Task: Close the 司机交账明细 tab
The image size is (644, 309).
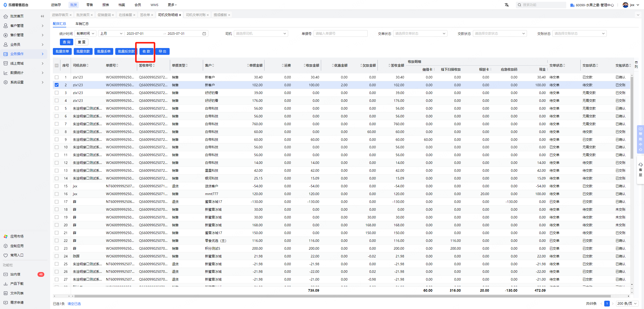Action: point(180,15)
